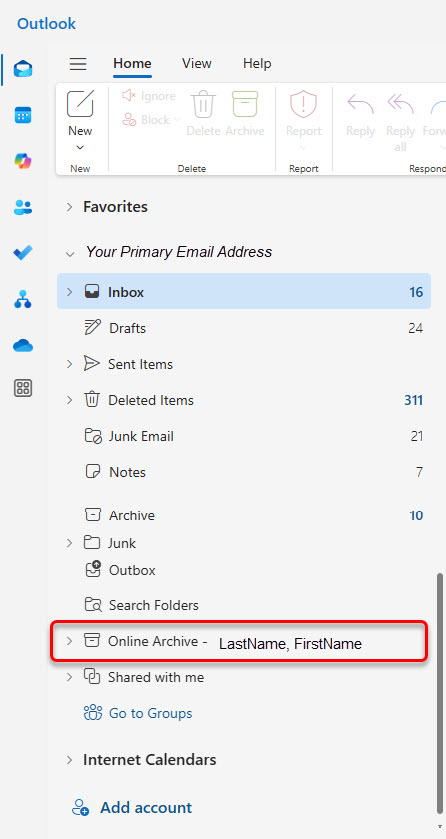Open the Help tab
Viewport: 446px width, 839px height.
click(257, 63)
